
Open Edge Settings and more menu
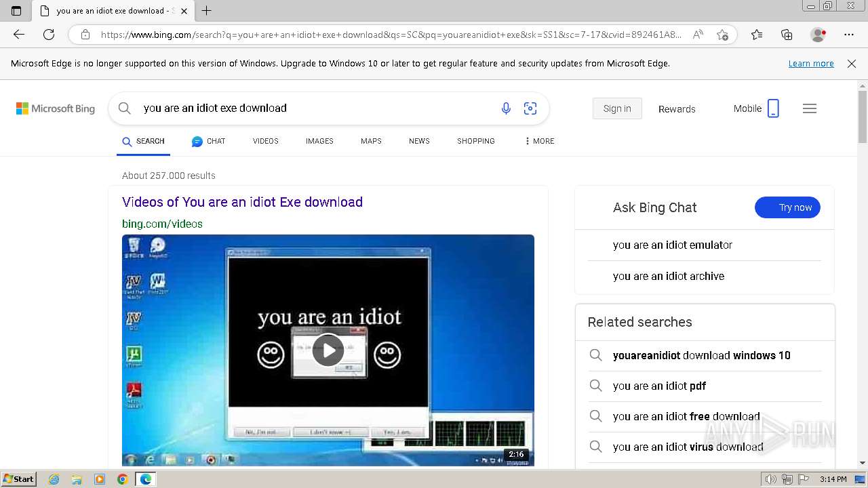[849, 35]
